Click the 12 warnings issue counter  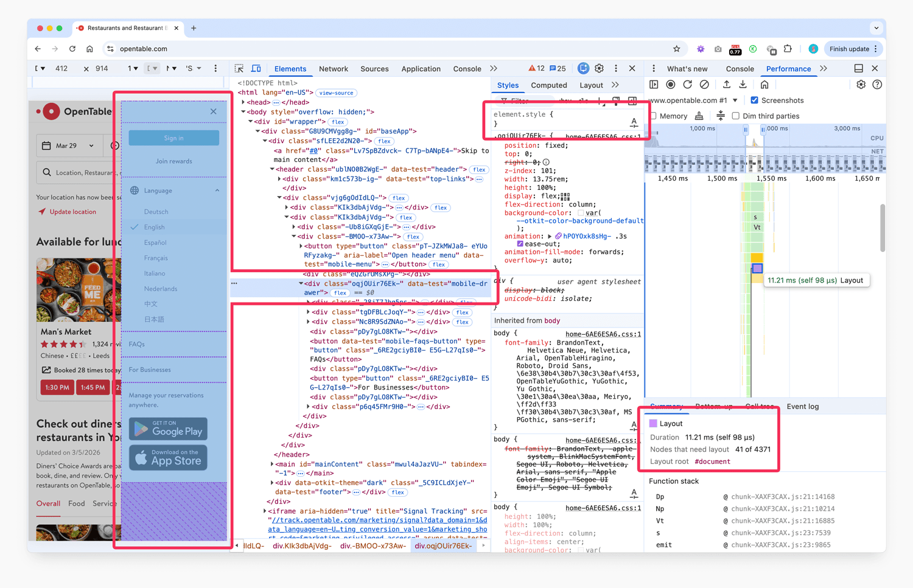coord(536,69)
